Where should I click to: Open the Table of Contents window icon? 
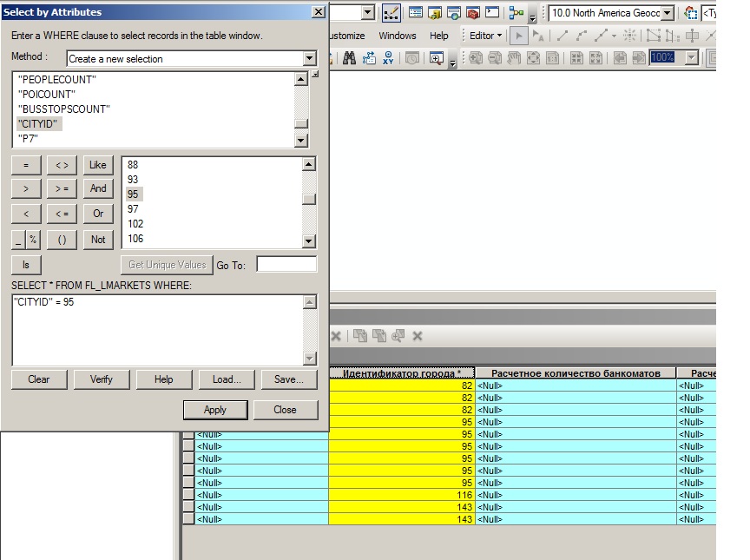416,13
